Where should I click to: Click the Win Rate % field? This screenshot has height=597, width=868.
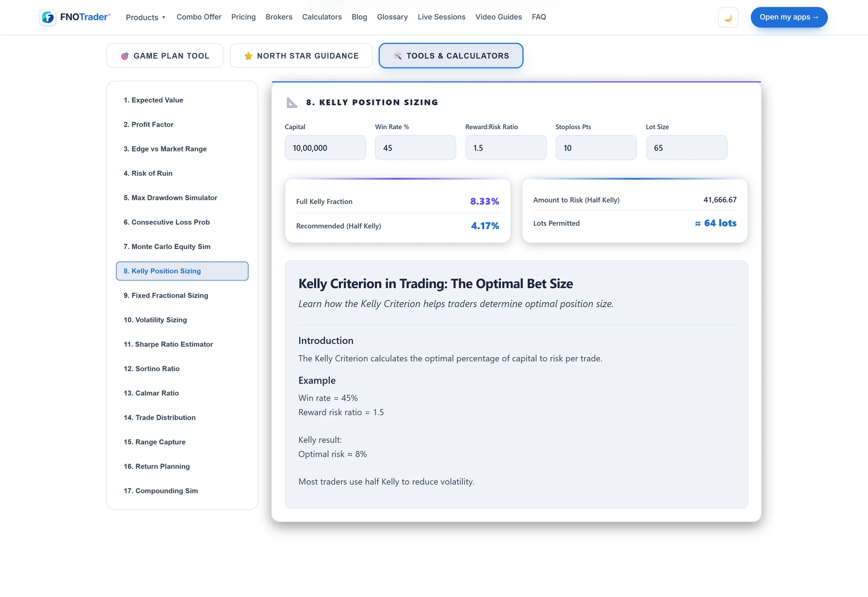click(415, 148)
